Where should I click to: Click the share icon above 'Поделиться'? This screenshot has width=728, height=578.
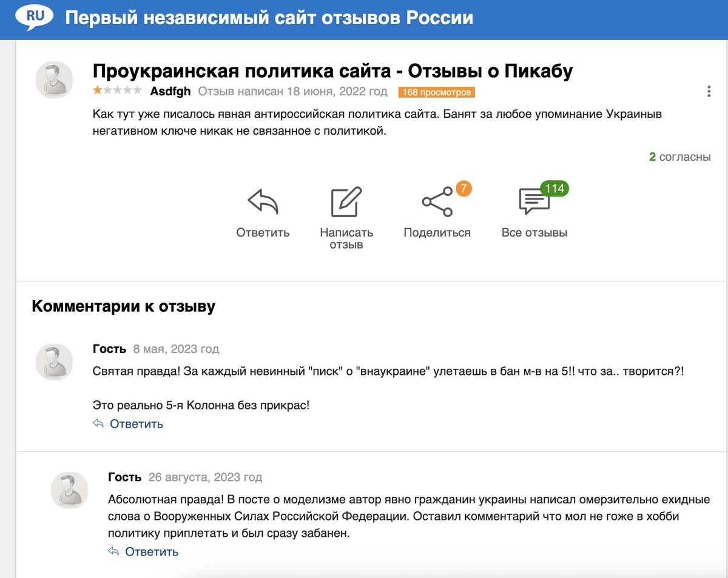click(x=437, y=202)
